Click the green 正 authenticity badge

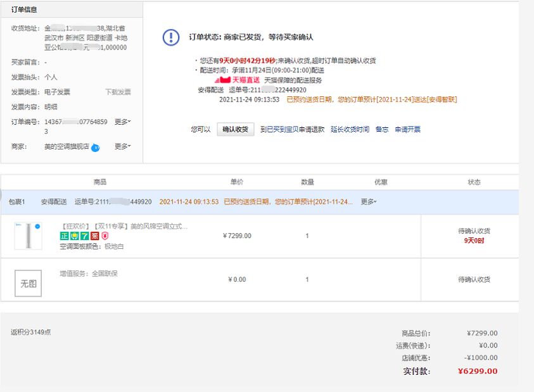pos(64,236)
